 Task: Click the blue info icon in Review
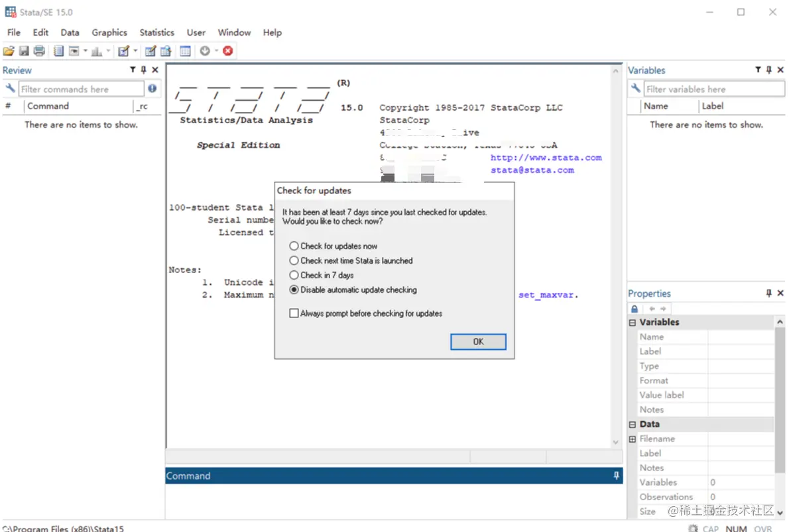tap(152, 89)
